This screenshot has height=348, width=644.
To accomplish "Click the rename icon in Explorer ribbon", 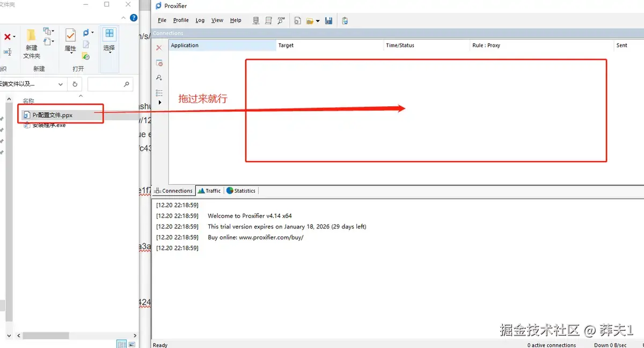I will [8, 52].
